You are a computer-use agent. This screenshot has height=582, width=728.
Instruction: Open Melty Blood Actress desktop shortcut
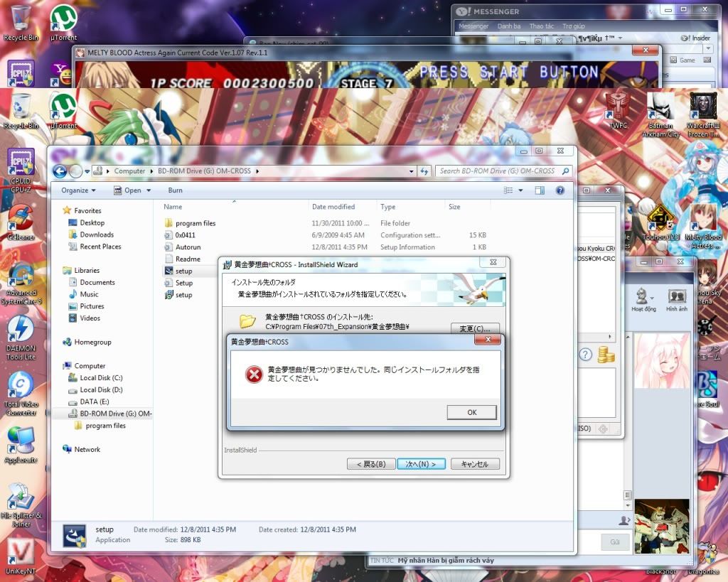703,227
